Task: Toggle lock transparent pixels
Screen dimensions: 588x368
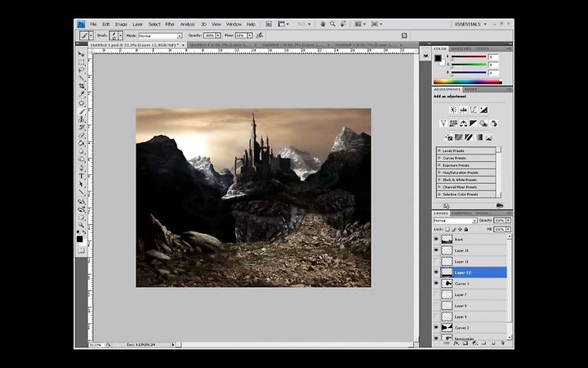Action: (x=448, y=229)
